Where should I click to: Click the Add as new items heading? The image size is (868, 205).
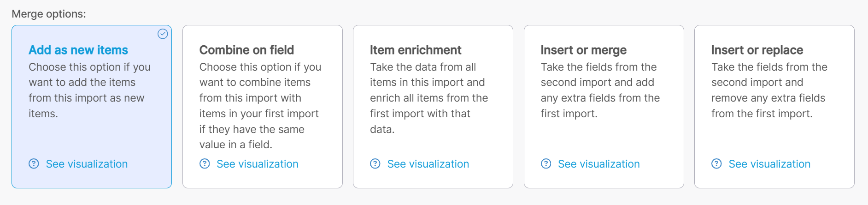coord(78,50)
